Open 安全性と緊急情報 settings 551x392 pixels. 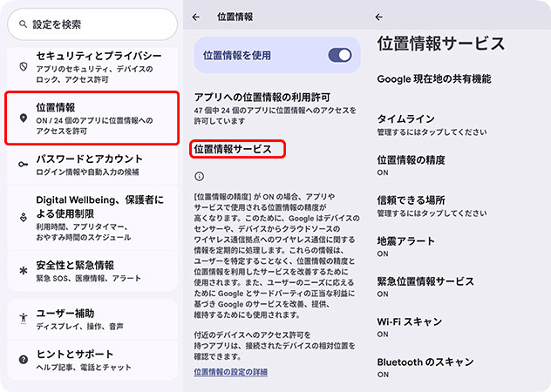pos(92,271)
